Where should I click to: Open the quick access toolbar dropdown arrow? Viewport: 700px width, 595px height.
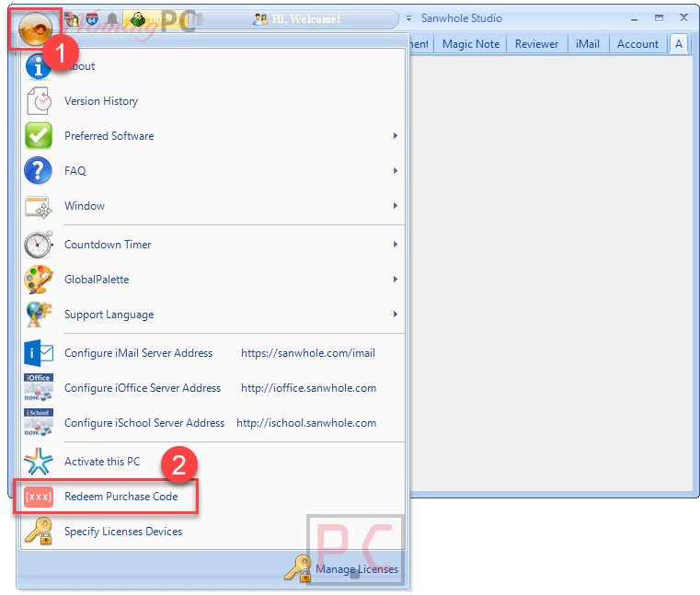coord(408,18)
